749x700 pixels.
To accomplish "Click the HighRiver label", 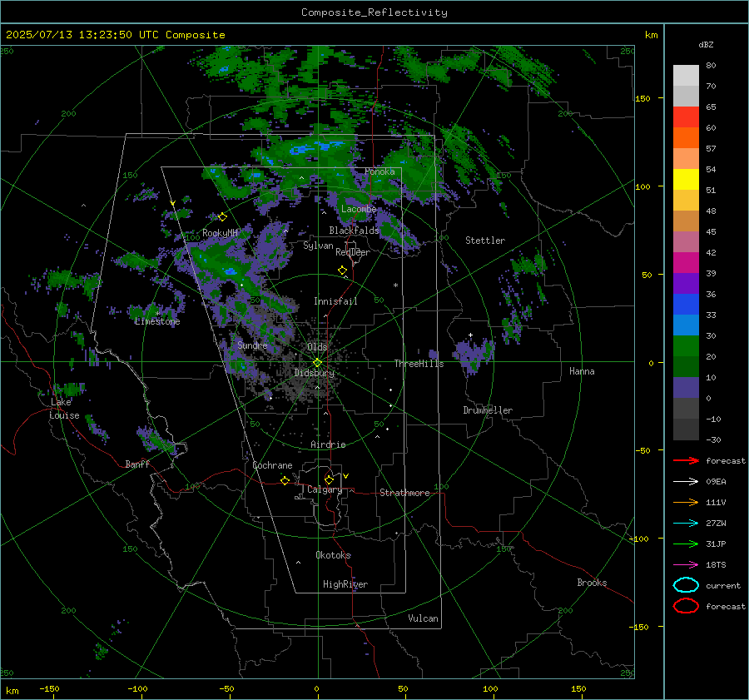I will click(345, 584).
